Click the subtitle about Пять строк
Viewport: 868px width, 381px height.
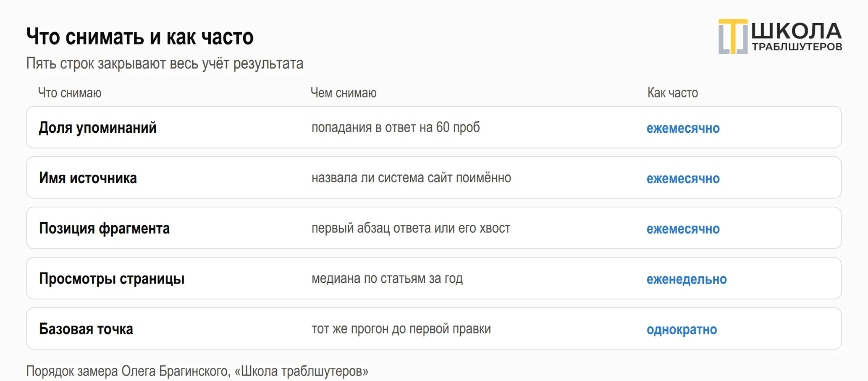[165, 63]
